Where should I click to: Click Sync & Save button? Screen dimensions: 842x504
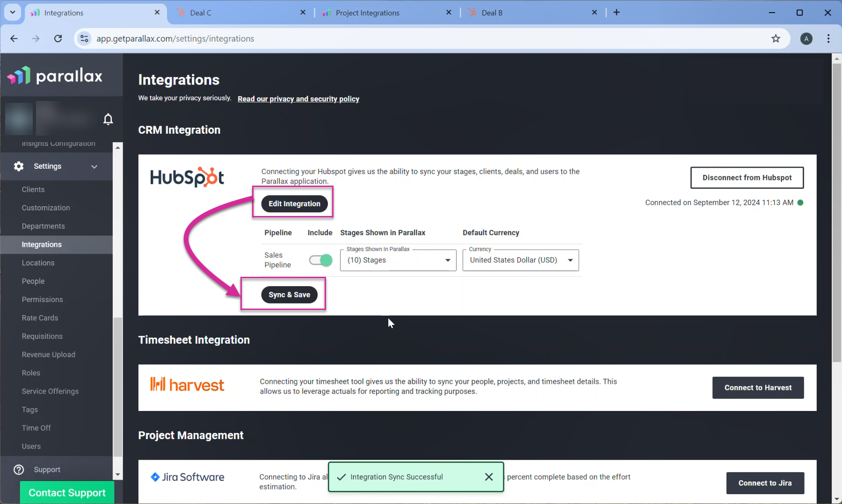pos(289,295)
